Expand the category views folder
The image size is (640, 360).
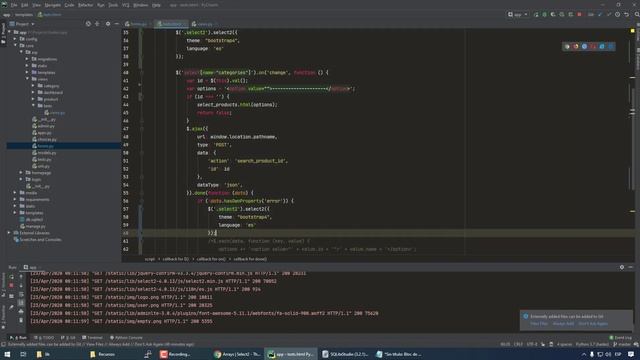(33, 86)
